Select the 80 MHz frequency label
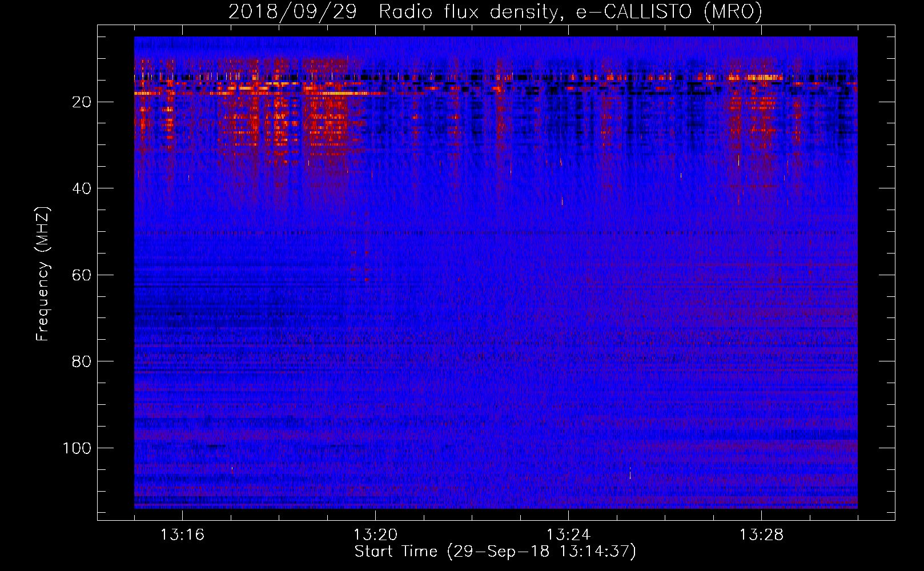Viewport: 924px width, 571px height. point(82,361)
